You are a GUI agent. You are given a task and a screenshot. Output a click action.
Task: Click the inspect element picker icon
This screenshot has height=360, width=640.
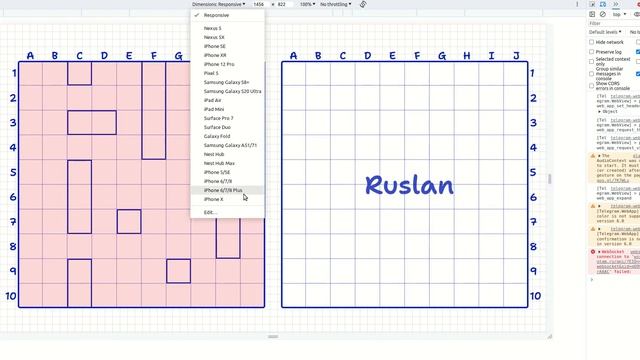tap(592, 4)
